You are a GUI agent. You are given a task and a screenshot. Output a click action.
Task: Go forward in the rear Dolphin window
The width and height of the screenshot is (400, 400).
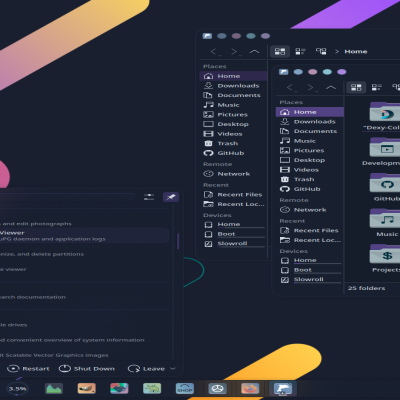coord(235,52)
